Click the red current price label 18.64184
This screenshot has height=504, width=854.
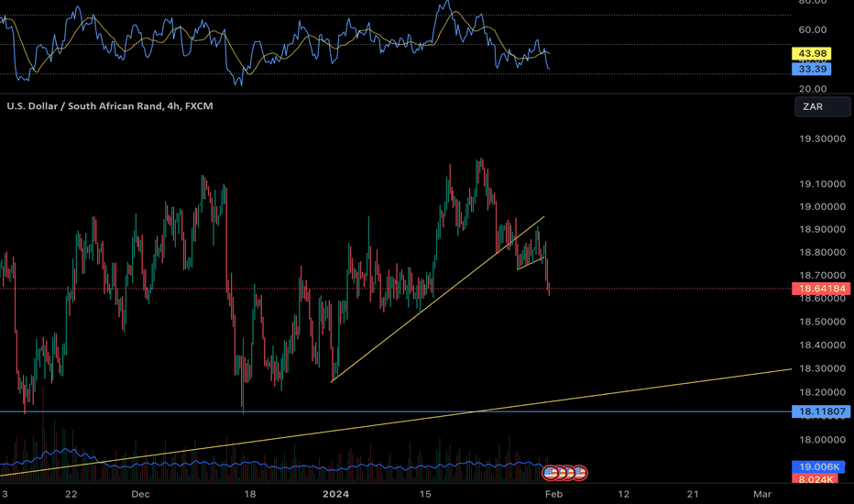[x=821, y=289]
